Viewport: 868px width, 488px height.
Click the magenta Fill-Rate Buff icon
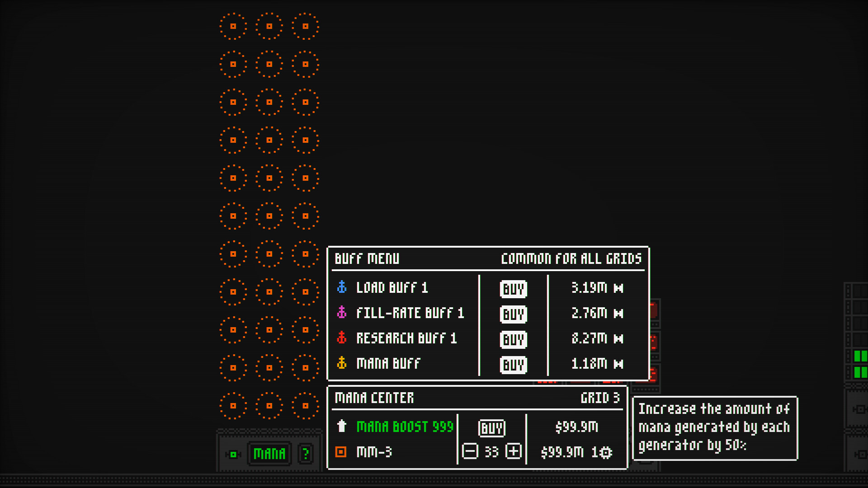tap(342, 313)
